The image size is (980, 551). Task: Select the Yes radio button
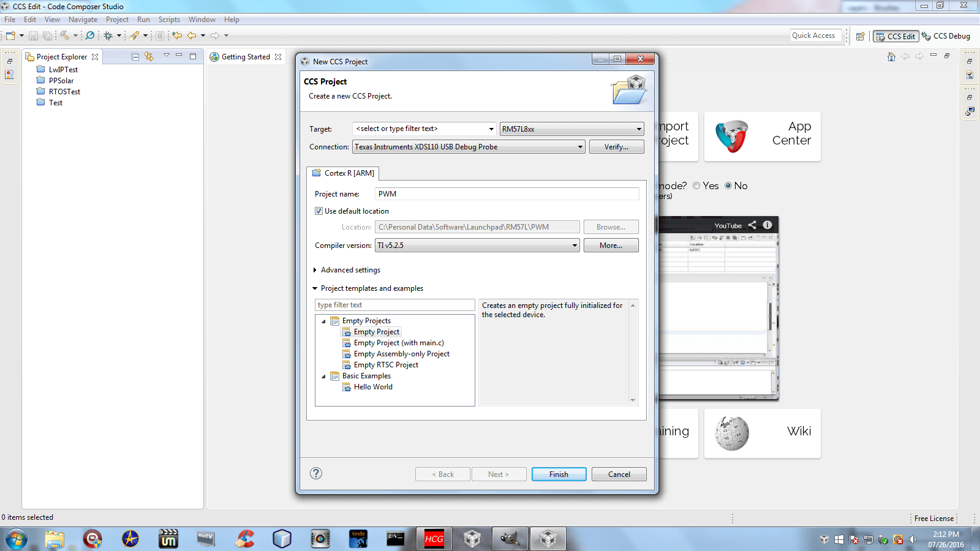696,186
